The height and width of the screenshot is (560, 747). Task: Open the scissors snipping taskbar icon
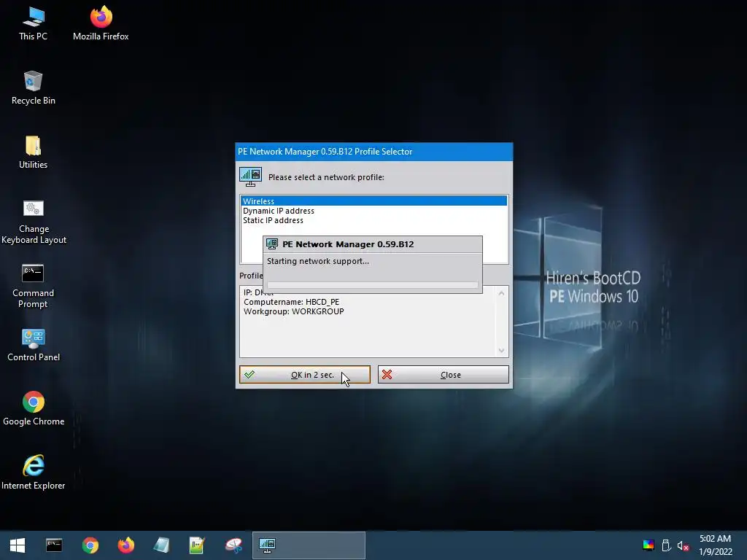click(233, 545)
